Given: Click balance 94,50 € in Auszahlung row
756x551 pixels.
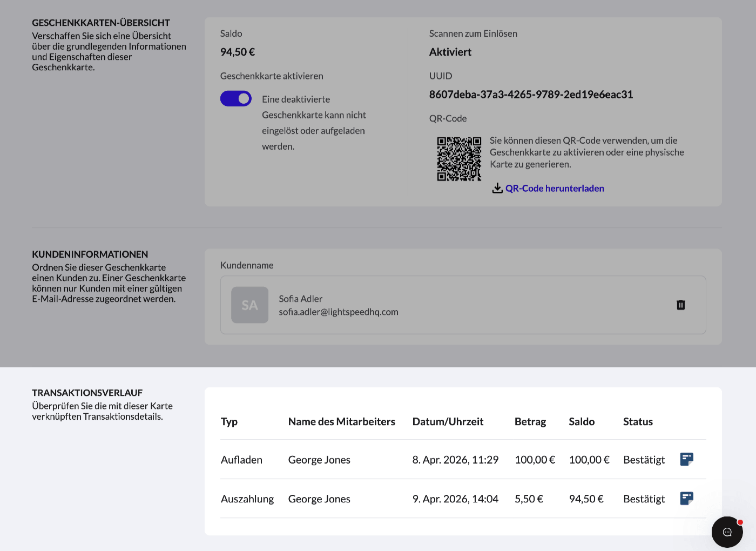Looking at the screenshot, I should click(586, 499).
